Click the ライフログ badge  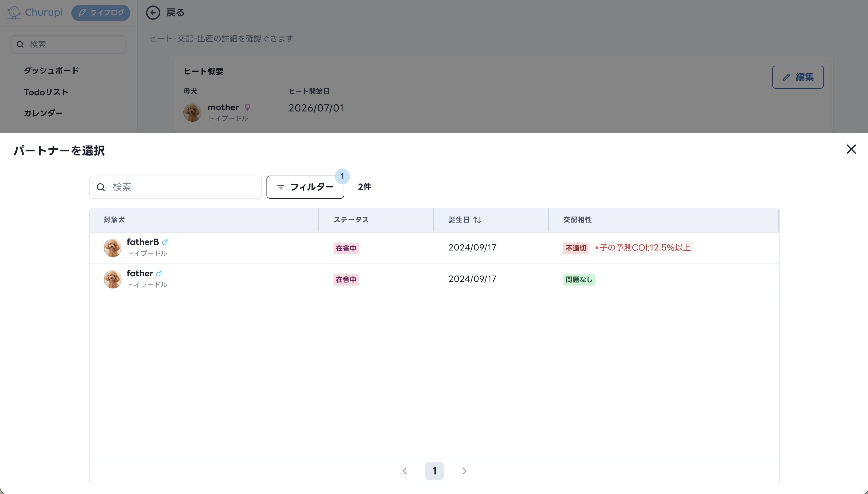[101, 13]
